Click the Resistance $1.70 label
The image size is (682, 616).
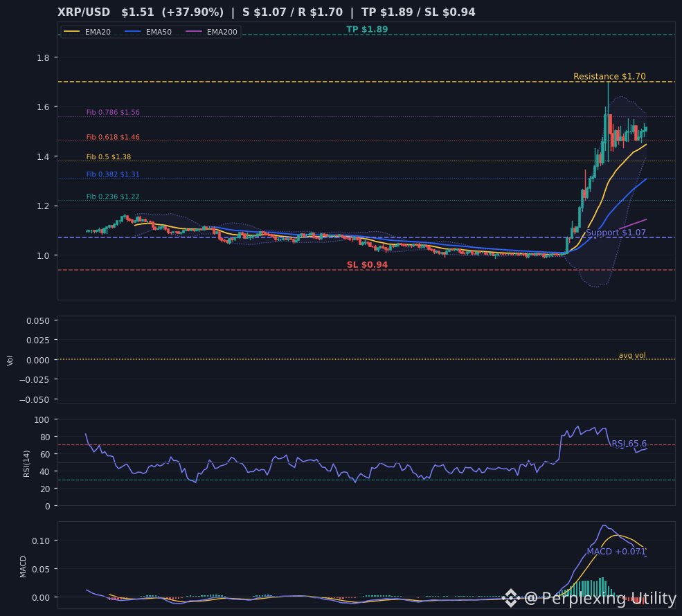pyautogui.click(x=609, y=77)
